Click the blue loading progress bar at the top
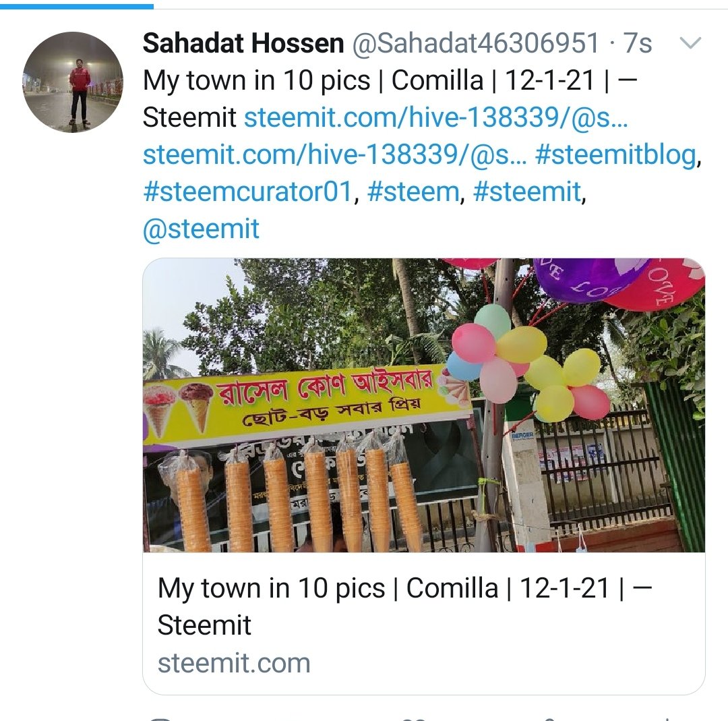The image size is (728, 721). tap(77, 6)
